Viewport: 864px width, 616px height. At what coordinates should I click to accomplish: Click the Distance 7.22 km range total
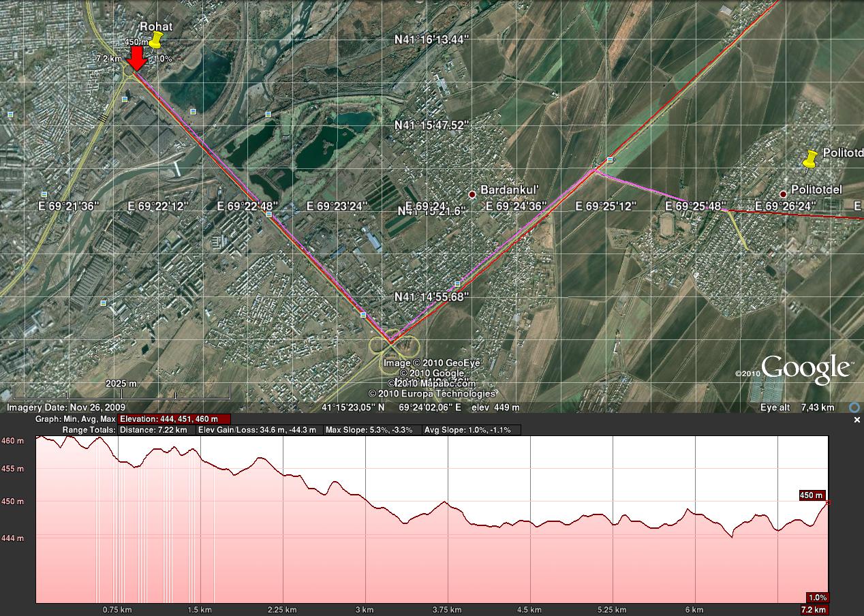[x=153, y=430]
